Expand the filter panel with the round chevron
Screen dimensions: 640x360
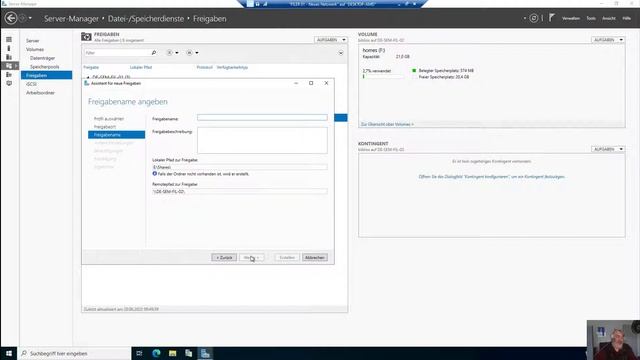[341, 53]
